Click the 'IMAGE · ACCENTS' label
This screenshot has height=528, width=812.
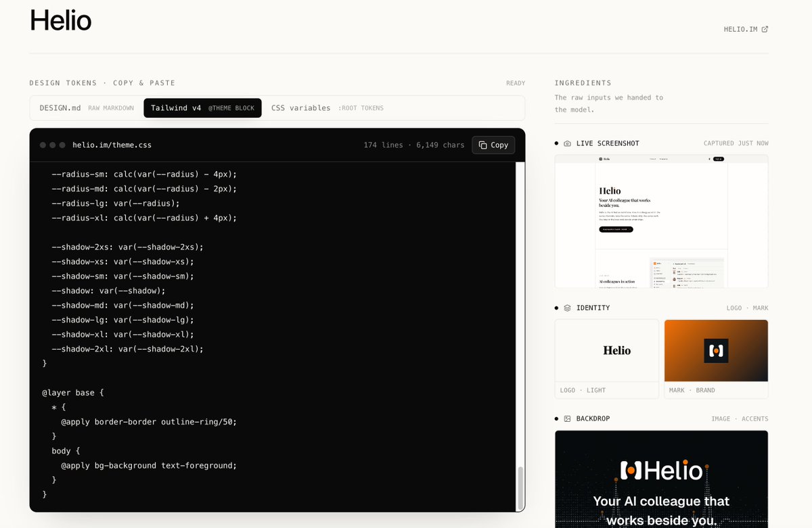(740, 418)
